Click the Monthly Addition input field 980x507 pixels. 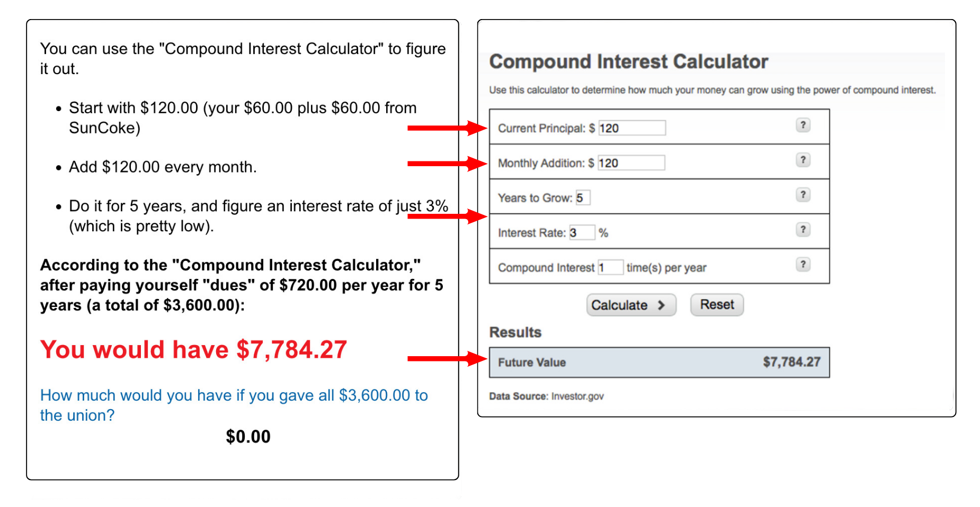click(631, 163)
